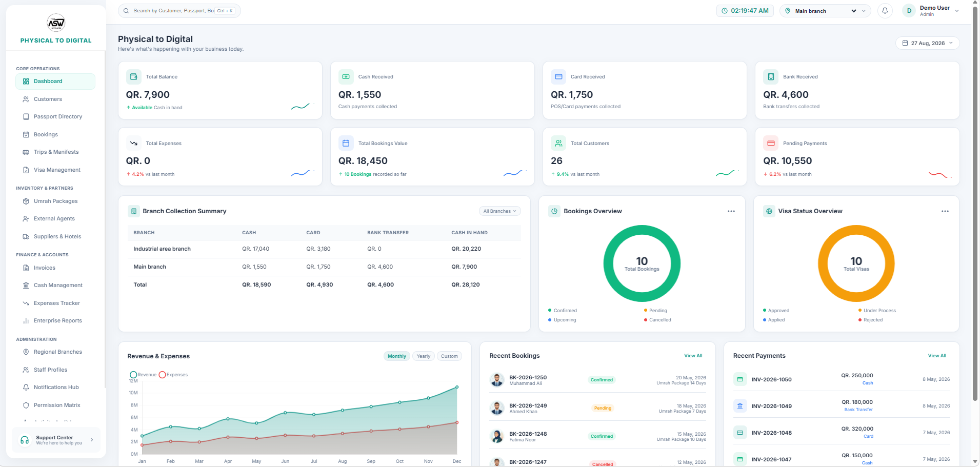Click the Total Customers people icon
Image resolution: width=980 pixels, height=468 pixels.
(x=558, y=144)
